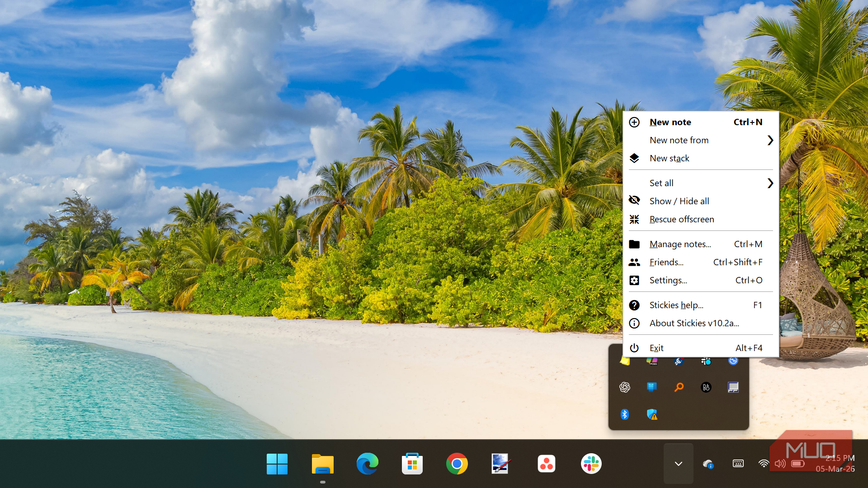The width and height of the screenshot is (868, 488).
Task: Create a new note from the Stickies menu
Action: (700, 122)
